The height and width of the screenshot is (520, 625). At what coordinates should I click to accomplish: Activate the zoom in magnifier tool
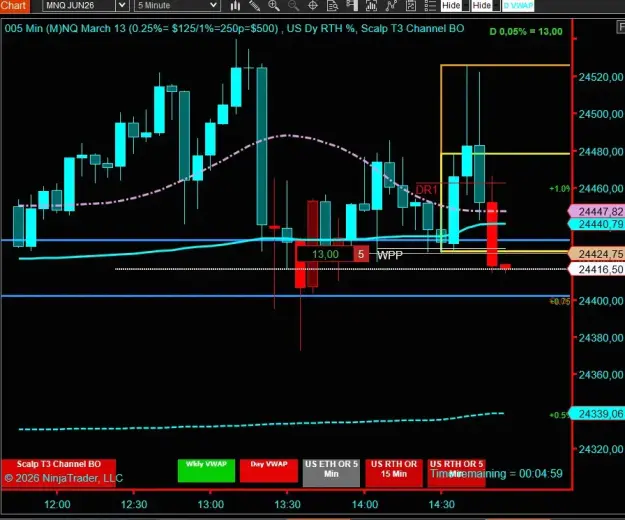274,6
